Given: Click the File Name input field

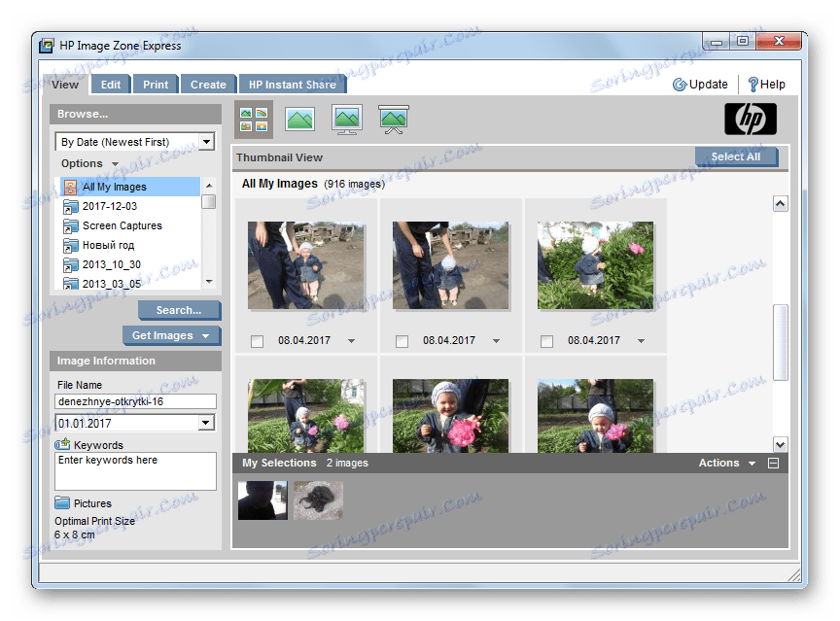Looking at the screenshot, I should pos(135,401).
